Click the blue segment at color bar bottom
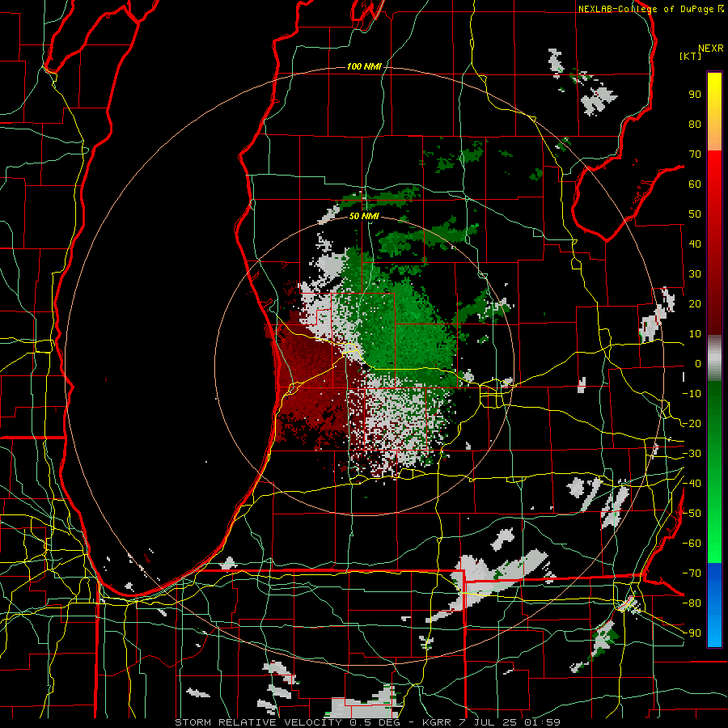The width and height of the screenshot is (728, 728). pyautogui.click(x=714, y=605)
